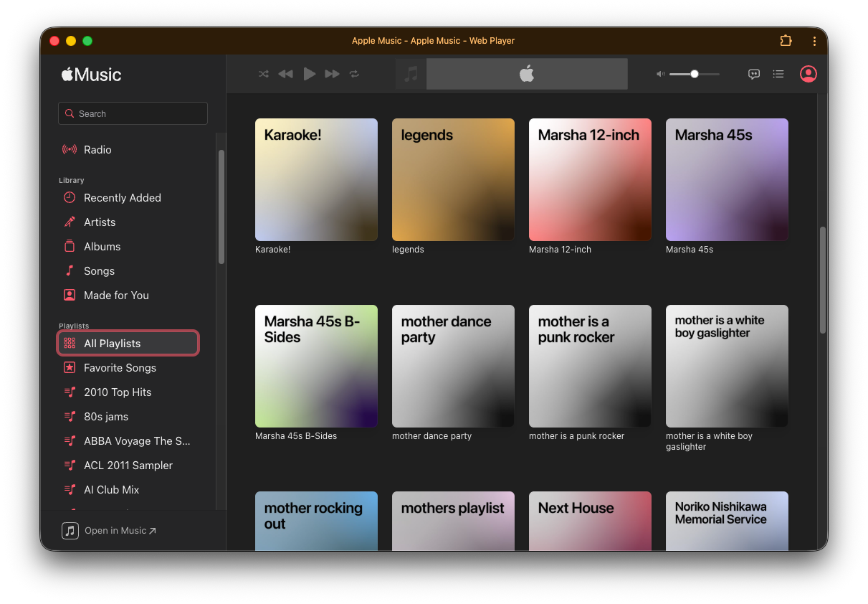Mute using the speaker volume icon

pos(660,74)
